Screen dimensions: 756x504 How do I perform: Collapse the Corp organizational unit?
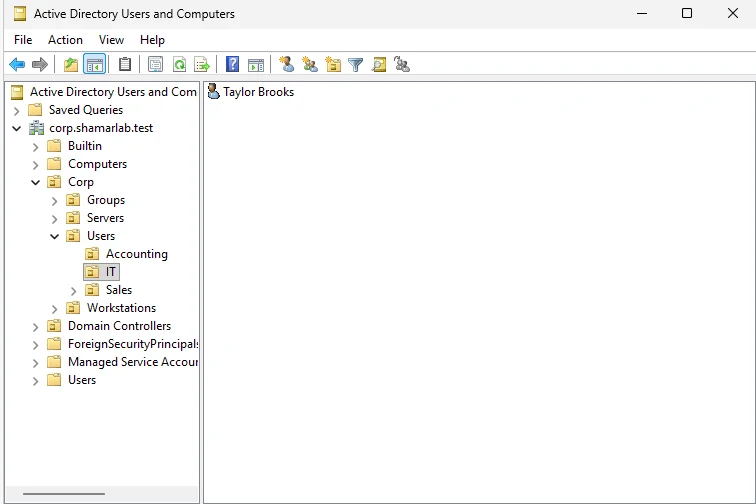coord(35,183)
